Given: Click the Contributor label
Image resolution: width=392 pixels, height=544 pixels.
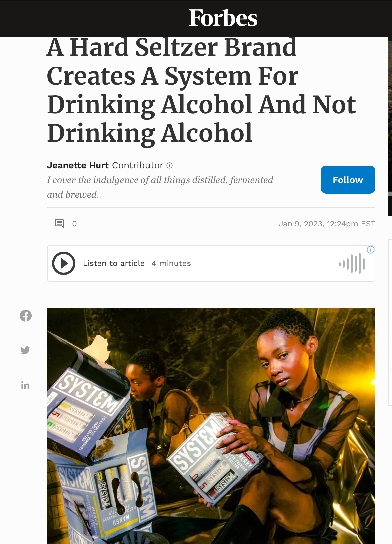Looking at the screenshot, I should pos(138,165).
